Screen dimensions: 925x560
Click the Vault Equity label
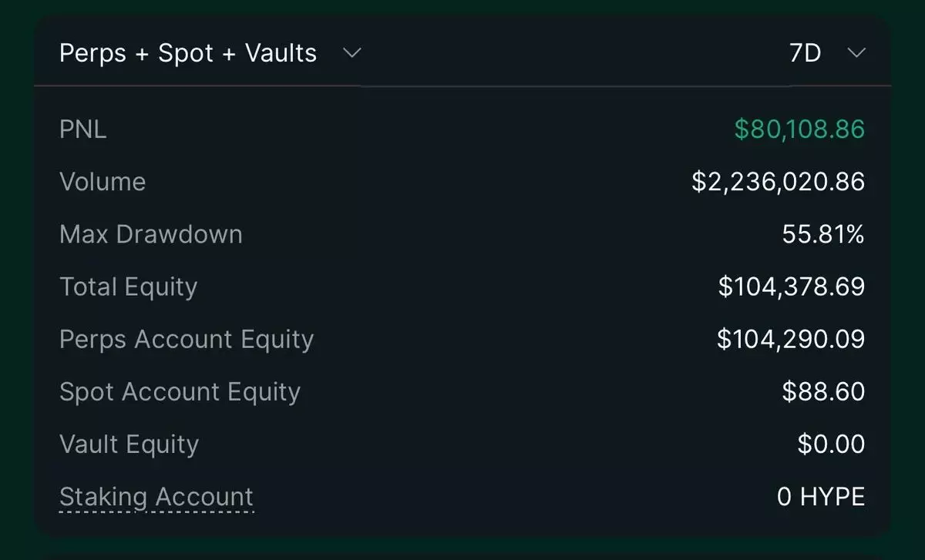[x=129, y=444]
